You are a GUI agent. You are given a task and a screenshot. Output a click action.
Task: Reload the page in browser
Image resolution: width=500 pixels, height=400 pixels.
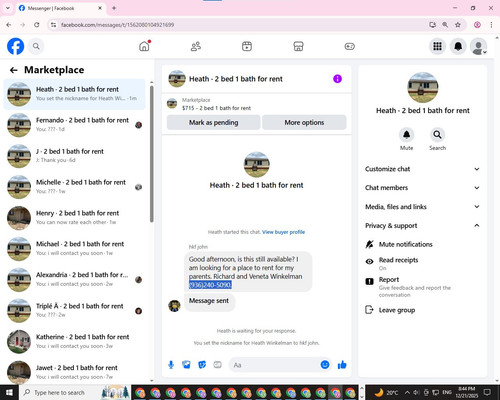click(x=37, y=25)
